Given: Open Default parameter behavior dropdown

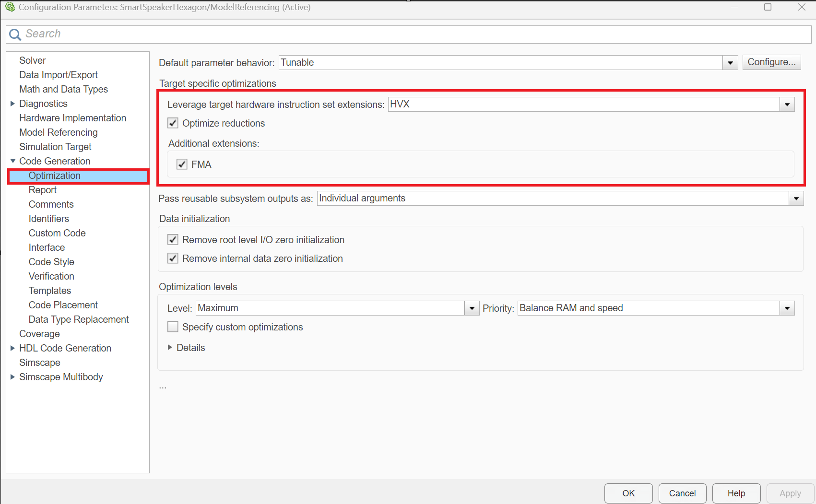Looking at the screenshot, I should [730, 63].
